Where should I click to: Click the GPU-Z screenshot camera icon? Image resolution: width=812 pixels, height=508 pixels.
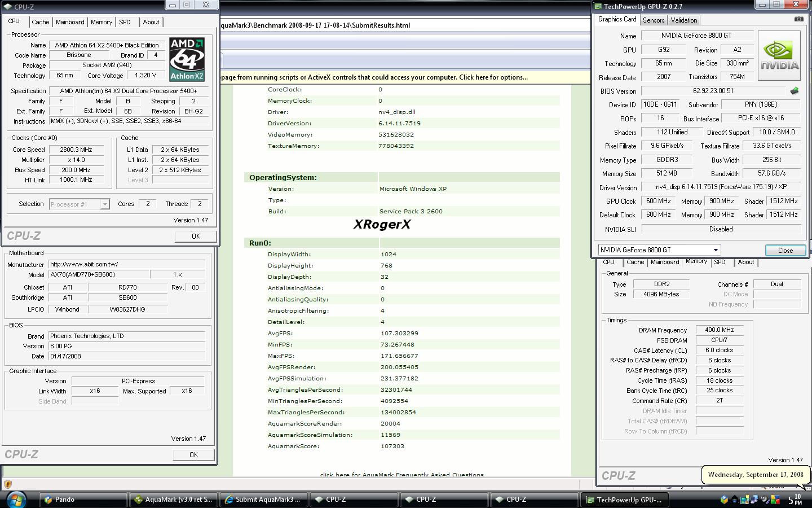pyautogui.click(x=798, y=19)
